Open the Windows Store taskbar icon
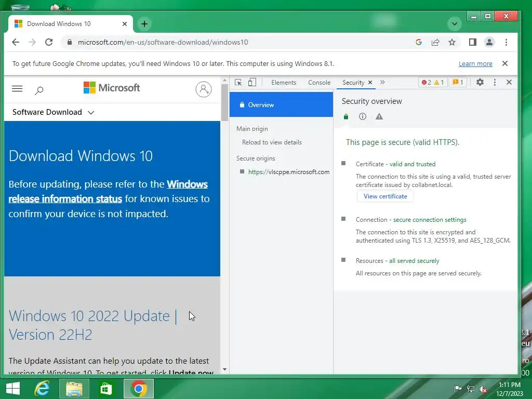The image size is (532, 399). (106, 389)
